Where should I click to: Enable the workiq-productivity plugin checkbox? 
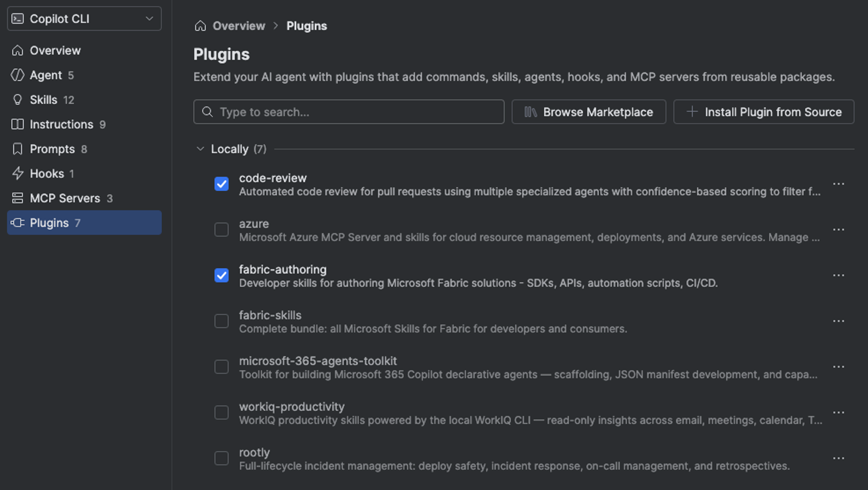click(x=221, y=412)
